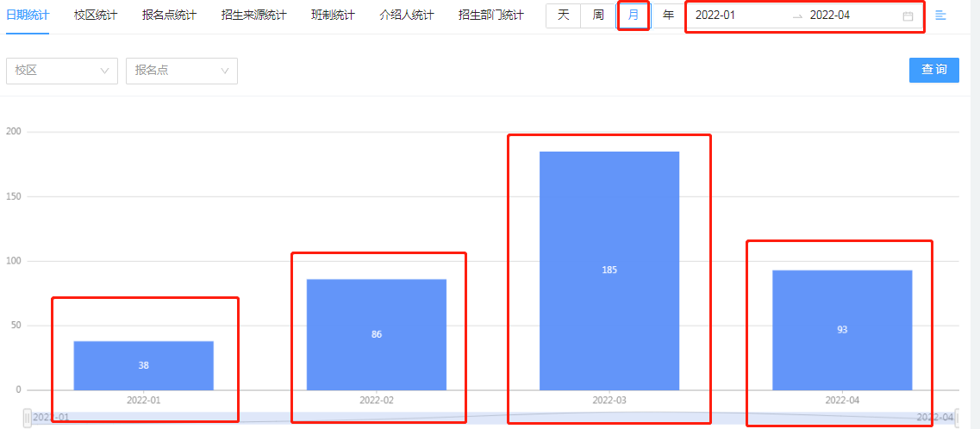Select the 周 granularity option
Viewport: 980px width, 429px height.
pos(598,16)
